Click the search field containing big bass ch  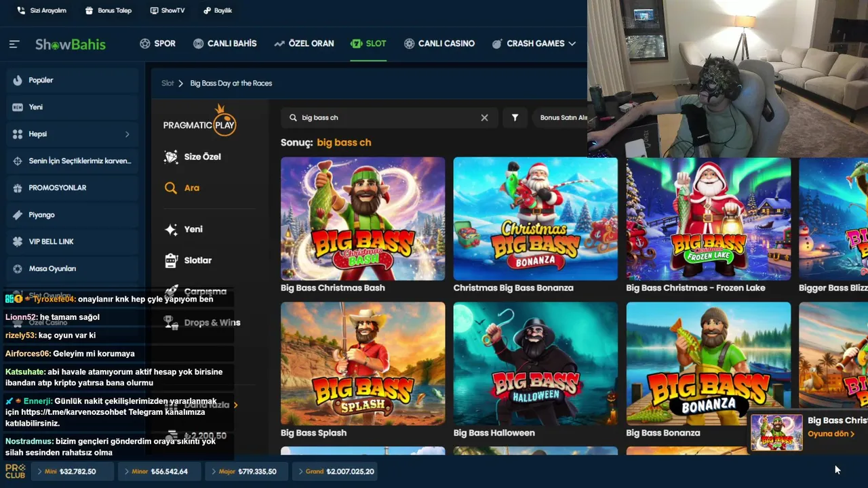click(389, 117)
